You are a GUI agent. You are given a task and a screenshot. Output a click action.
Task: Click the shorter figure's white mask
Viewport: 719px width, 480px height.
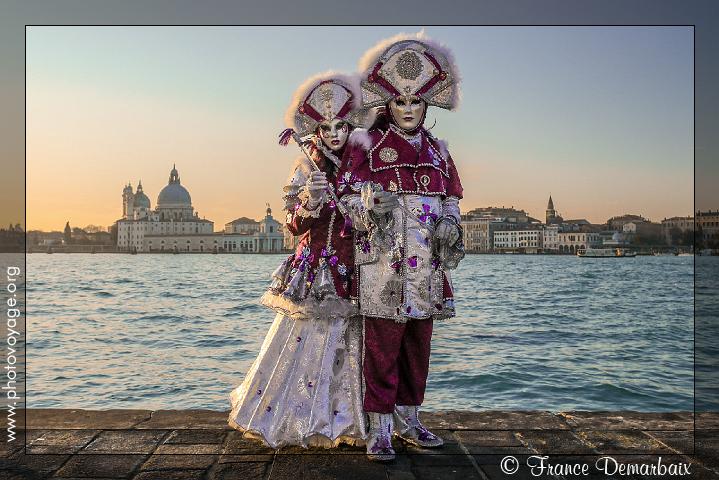point(333,133)
